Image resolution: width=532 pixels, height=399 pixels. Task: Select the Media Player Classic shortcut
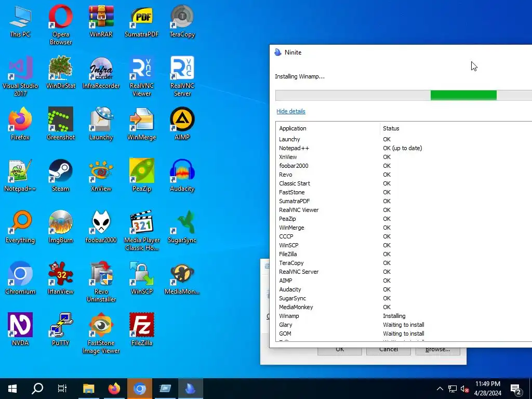141,230
